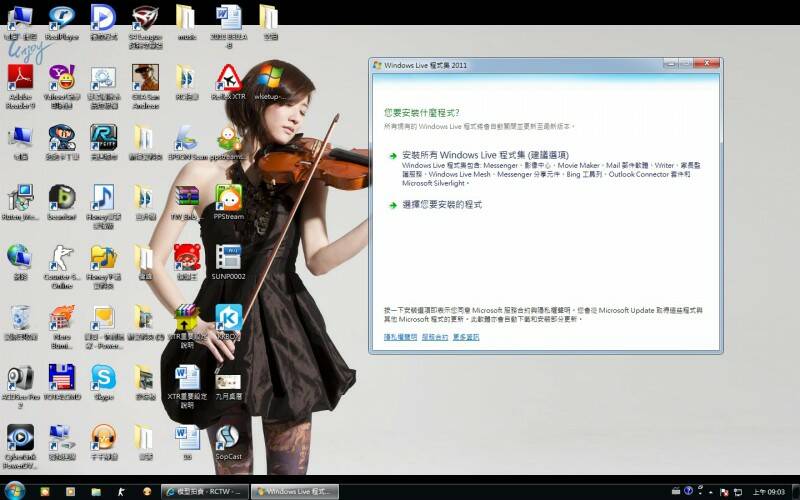Open the Skype desktop shortcut
Screen dimensions: 800x500
pyautogui.click(x=104, y=382)
